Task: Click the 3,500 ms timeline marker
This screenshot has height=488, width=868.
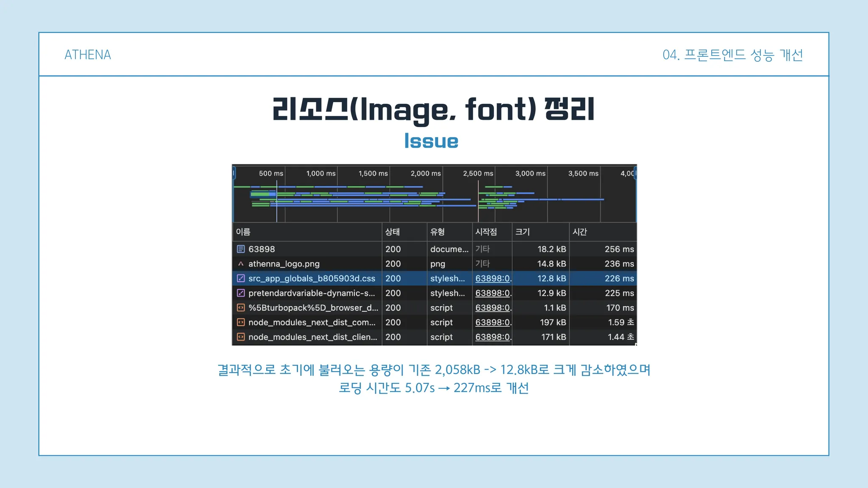Action: (583, 173)
